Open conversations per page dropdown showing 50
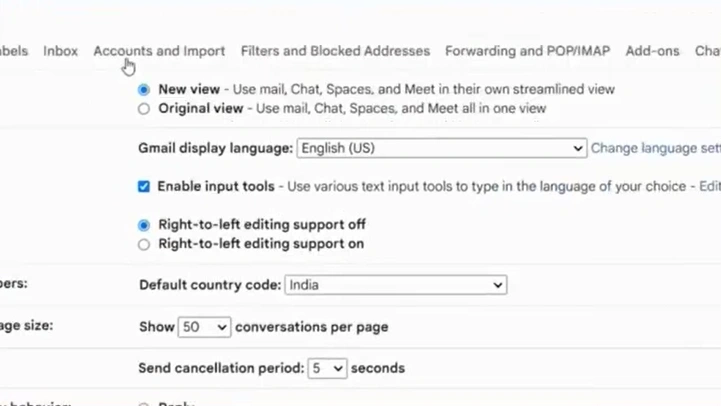This screenshot has height=406, width=721. point(205,327)
